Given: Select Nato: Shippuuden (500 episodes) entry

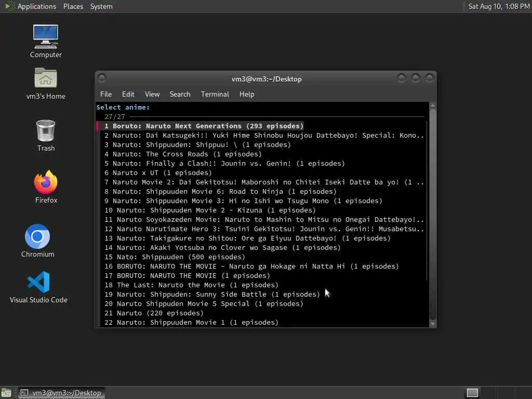Looking at the screenshot, I should [175, 257].
